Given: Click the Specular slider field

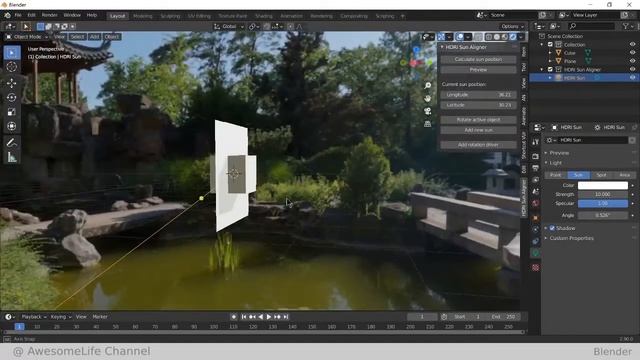Looking at the screenshot, I should 603,203.
